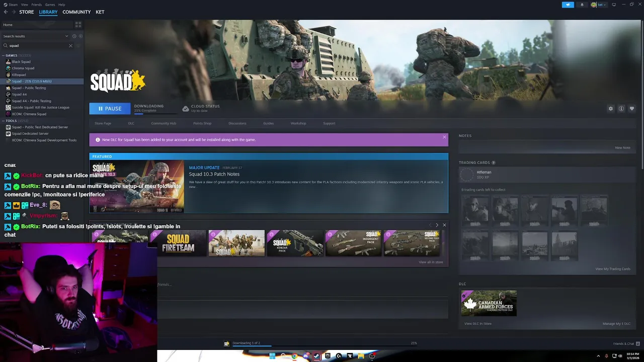Viewport: 644px width, 362px height.
Task: Click View all in store link
Action: [431, 262]
